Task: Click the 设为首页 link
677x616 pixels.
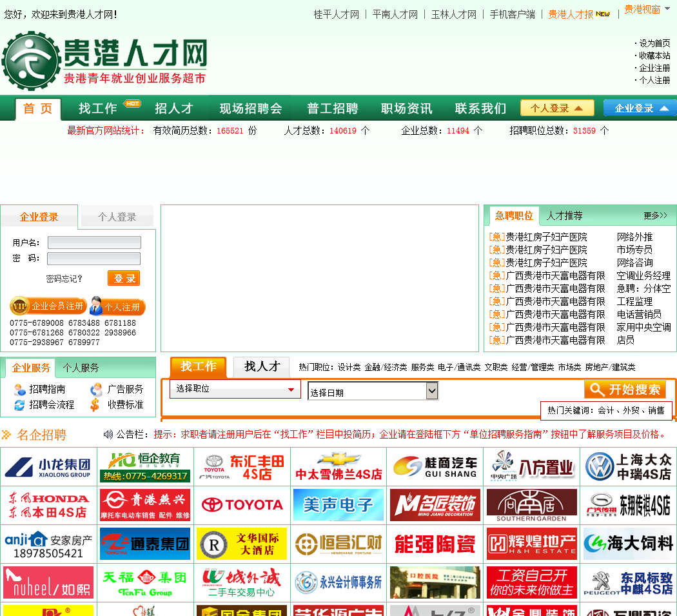Action: pos(654,43)
